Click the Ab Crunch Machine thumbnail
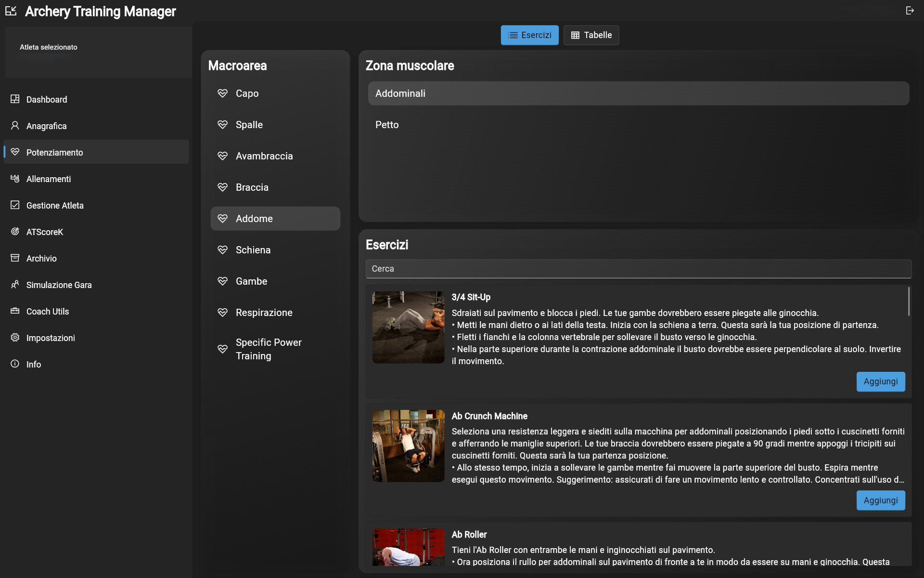Image resolution: width=924 pixels, height=578 pixels. point(409,446)
